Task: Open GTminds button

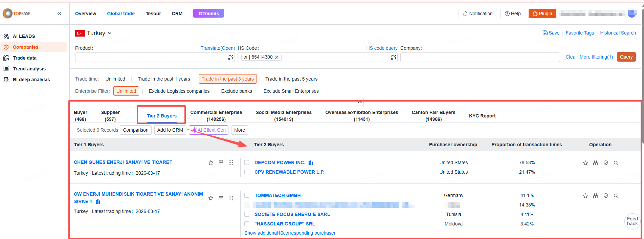Action: pyautogui.click(x=208, y=14)
